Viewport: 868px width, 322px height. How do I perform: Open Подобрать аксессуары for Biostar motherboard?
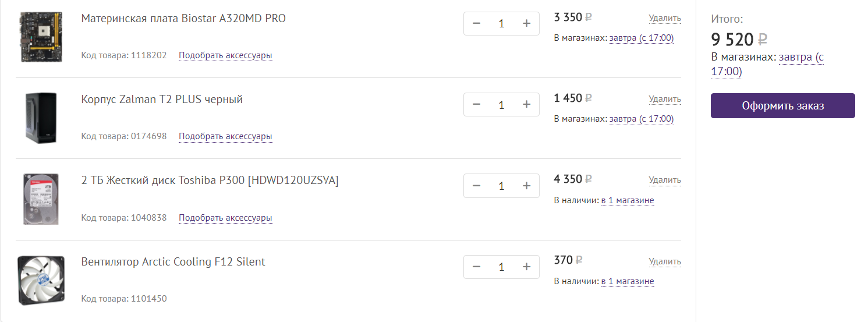point(225,55)
